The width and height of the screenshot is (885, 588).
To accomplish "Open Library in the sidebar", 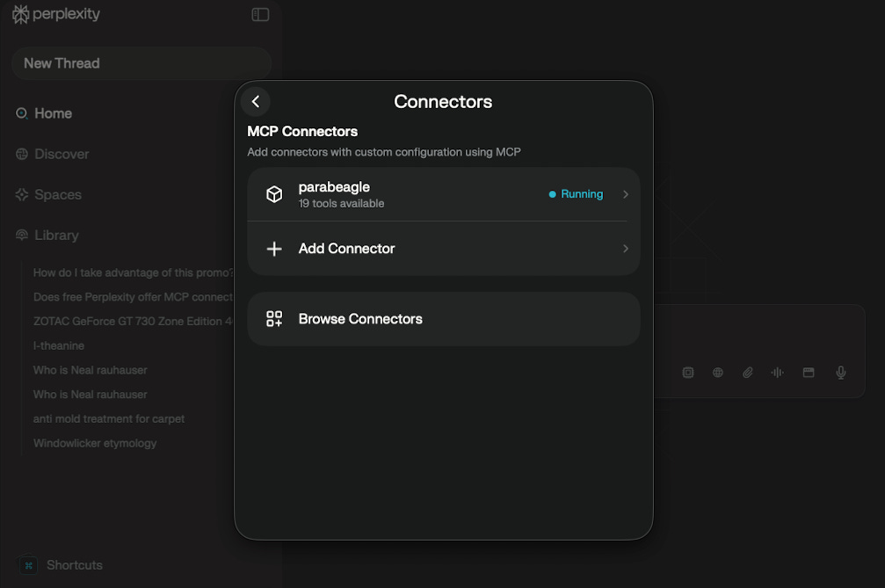I will [x=56, y=236].
